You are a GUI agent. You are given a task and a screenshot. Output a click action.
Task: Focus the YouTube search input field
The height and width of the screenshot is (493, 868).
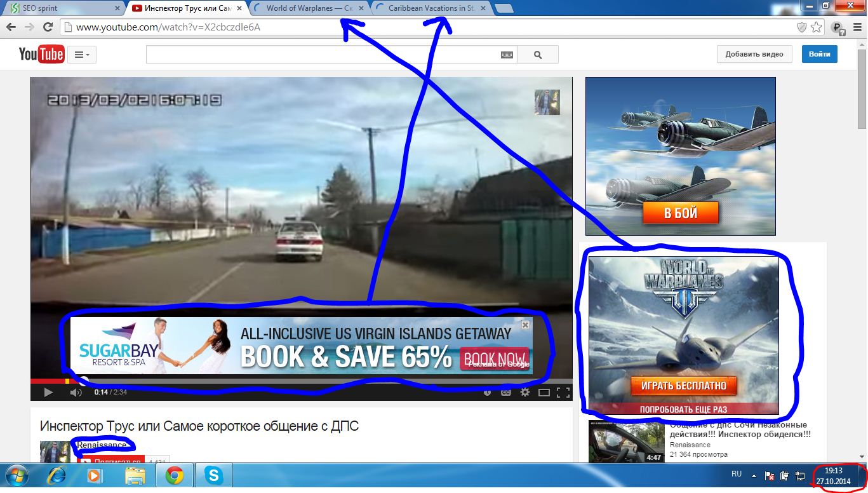323,55
